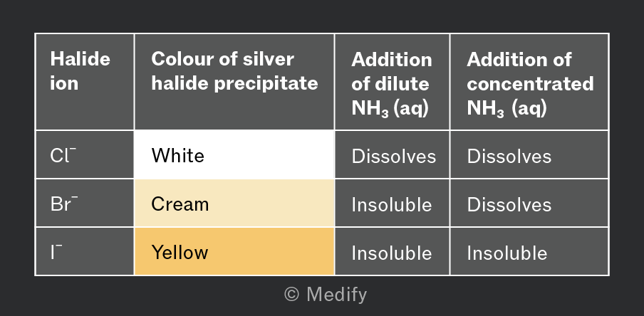Click Dissolves in the bromide concentrated NH3 cell
Viewport: 644px width, 316px height.
(509, 204)
